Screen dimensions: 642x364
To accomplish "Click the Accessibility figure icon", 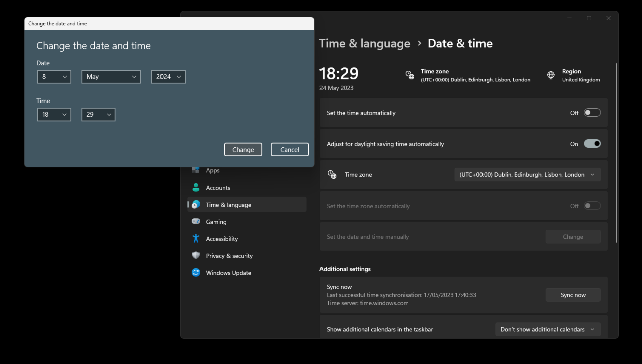I will (196, 239).
